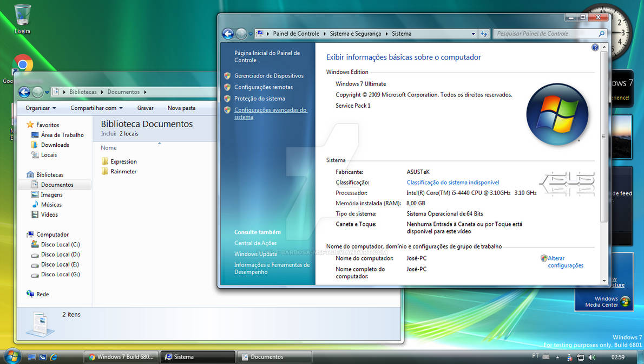Open the blue help question mark icon
644x364 pixels.
click(595, 48)
